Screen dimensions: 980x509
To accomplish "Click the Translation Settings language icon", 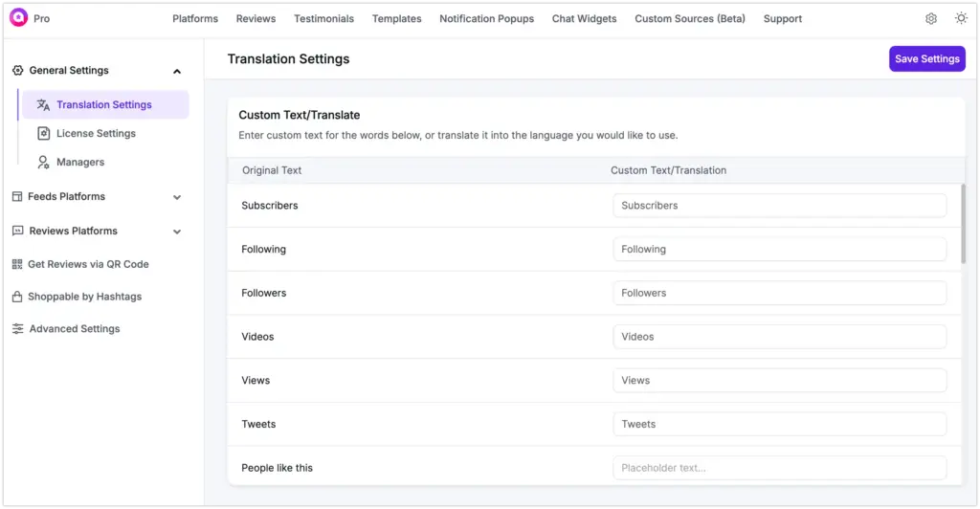I will [x=43, y=105].
